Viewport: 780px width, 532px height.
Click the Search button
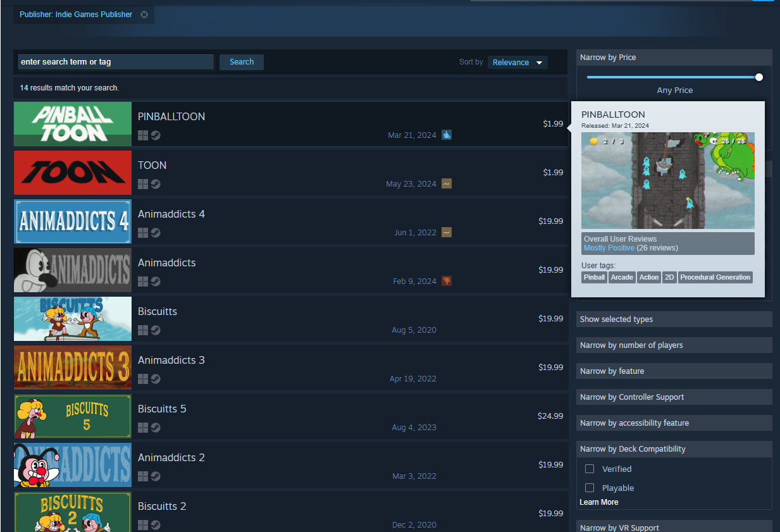(x=242, y=62)
